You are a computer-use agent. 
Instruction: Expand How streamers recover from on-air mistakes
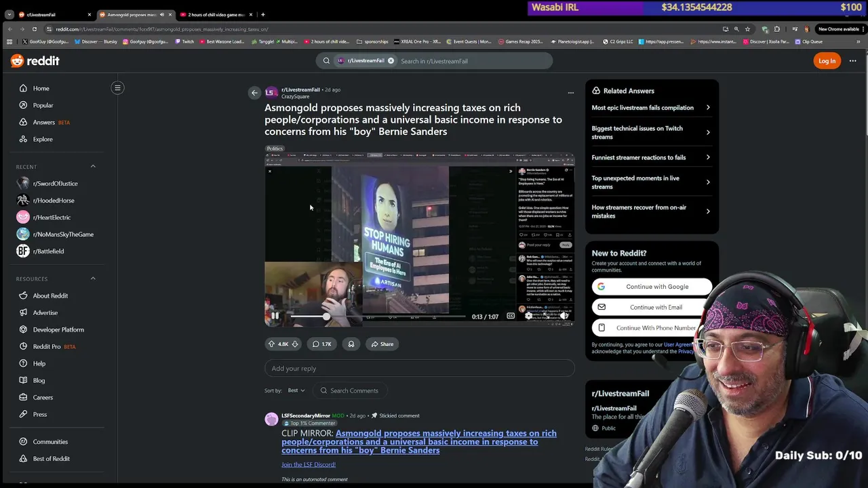point(651,211)
